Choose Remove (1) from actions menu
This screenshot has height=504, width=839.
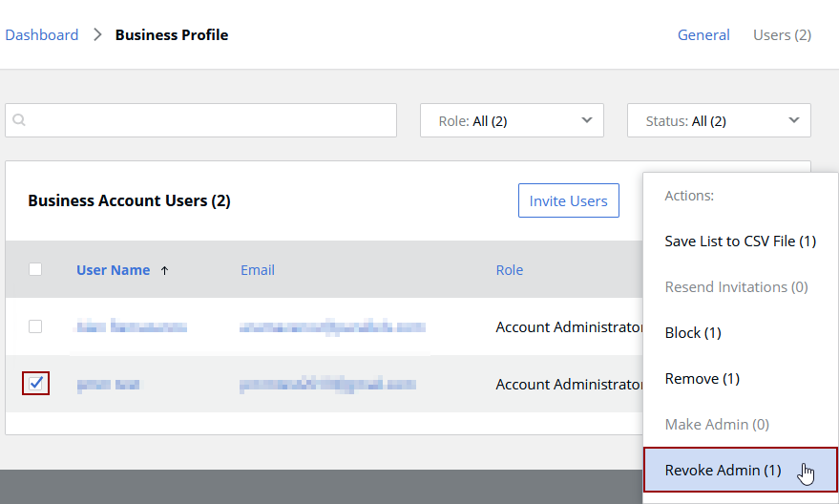(703, 379)
